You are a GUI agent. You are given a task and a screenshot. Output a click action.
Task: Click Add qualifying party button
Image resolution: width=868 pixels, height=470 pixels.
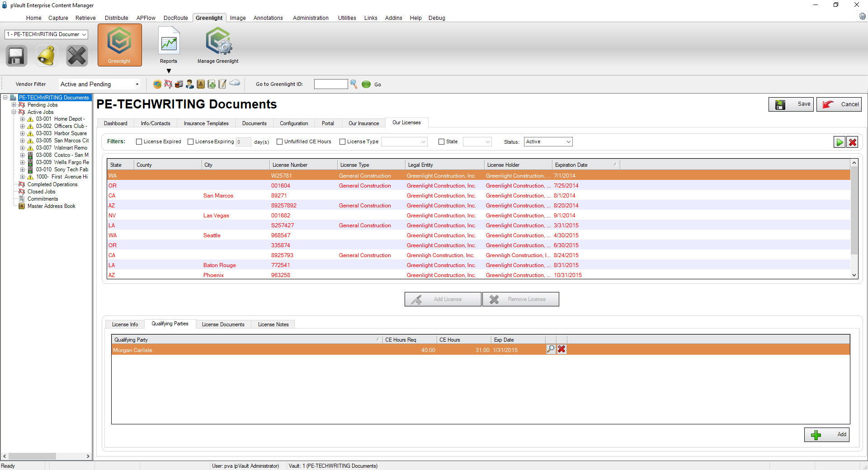(x=827, y=435)
